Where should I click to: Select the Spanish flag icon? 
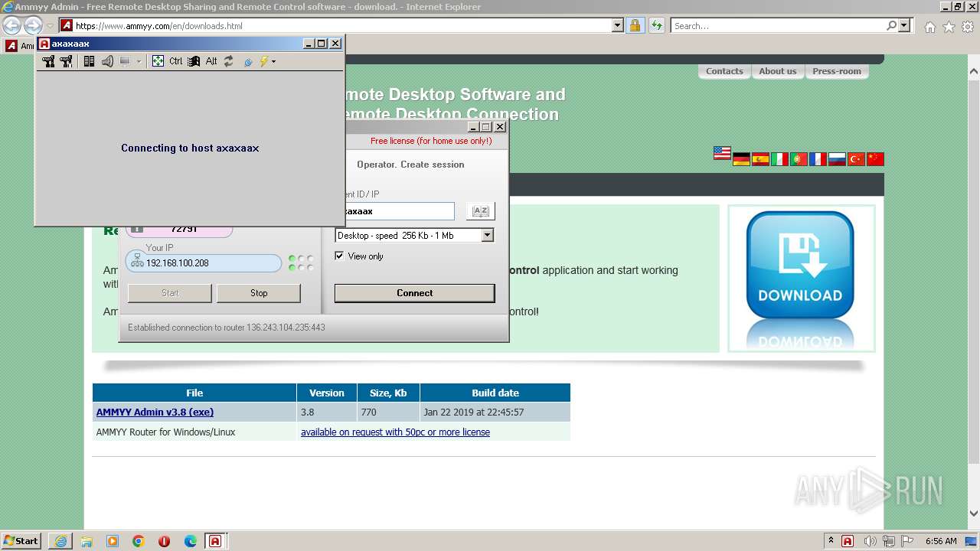[x=760, y=159]
